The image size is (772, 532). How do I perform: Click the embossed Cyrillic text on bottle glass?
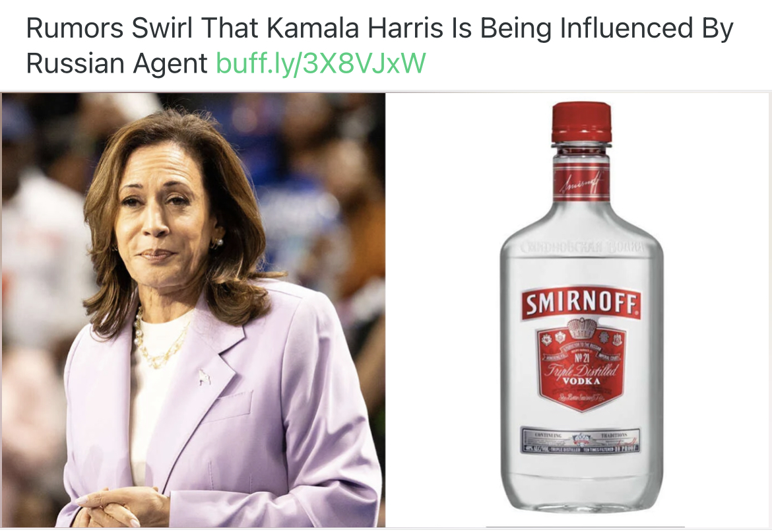coord(581,248)
